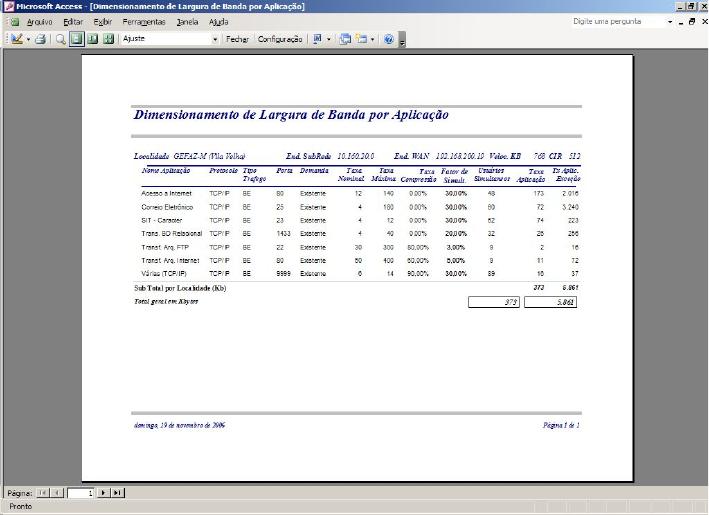Click the Nome Aplicação column header

click(165, 171)
